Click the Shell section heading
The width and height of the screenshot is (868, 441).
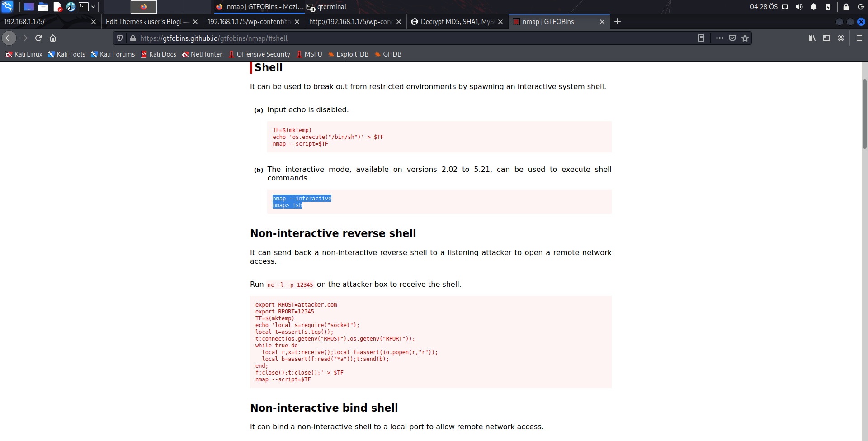click(x=269, y=67)
